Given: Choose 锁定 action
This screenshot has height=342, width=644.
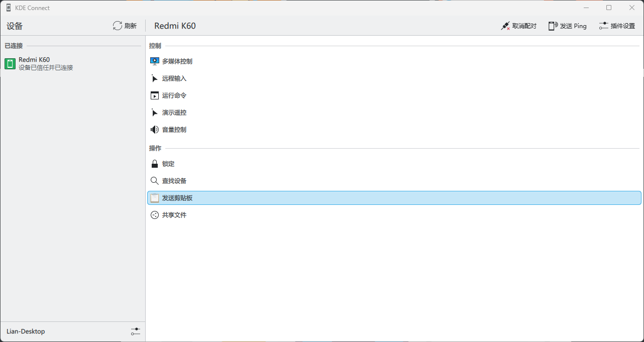Looking at the screenshot, I should pyautogui.click(x=394, y=164).
